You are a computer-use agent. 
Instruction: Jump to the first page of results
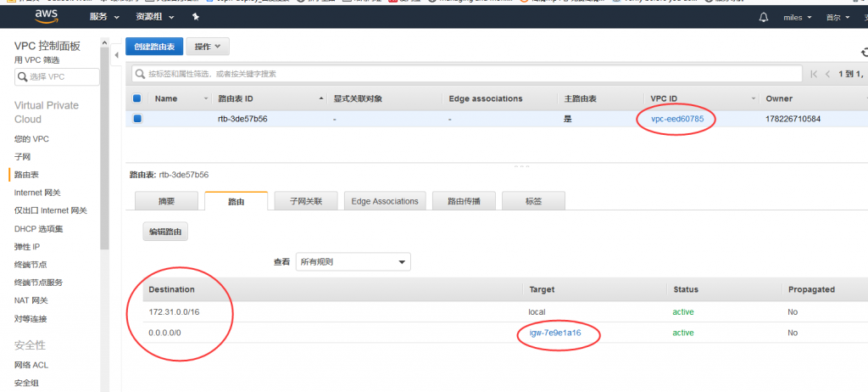pos(814,74)
